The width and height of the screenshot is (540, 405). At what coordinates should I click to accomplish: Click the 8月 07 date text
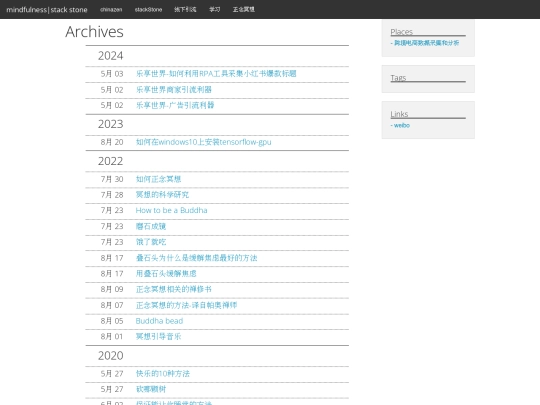pyautogui.click(x=112, y=305)
